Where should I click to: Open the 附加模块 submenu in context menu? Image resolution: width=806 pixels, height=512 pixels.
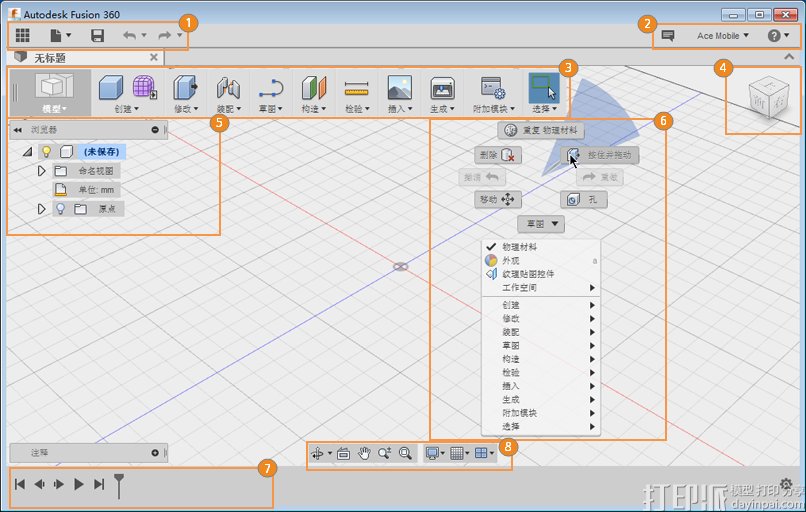(541, 413)
